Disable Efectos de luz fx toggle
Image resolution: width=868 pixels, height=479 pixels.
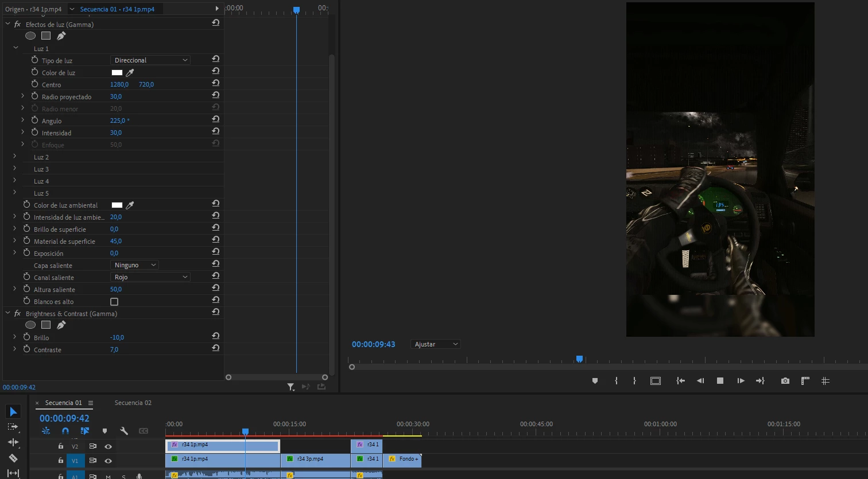(x=17, y=24)
